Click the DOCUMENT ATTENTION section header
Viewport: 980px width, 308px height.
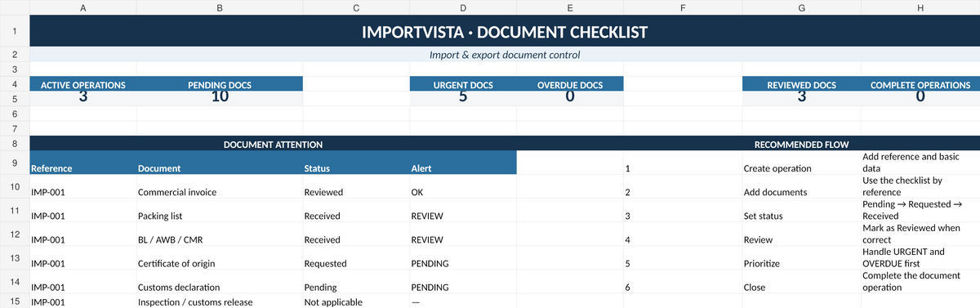click(x=273, y=143)
